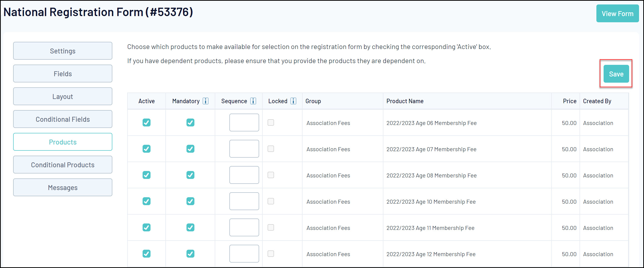Toggle Active checkbox for Age 12 Membership Fee

[x=147, y=254]
